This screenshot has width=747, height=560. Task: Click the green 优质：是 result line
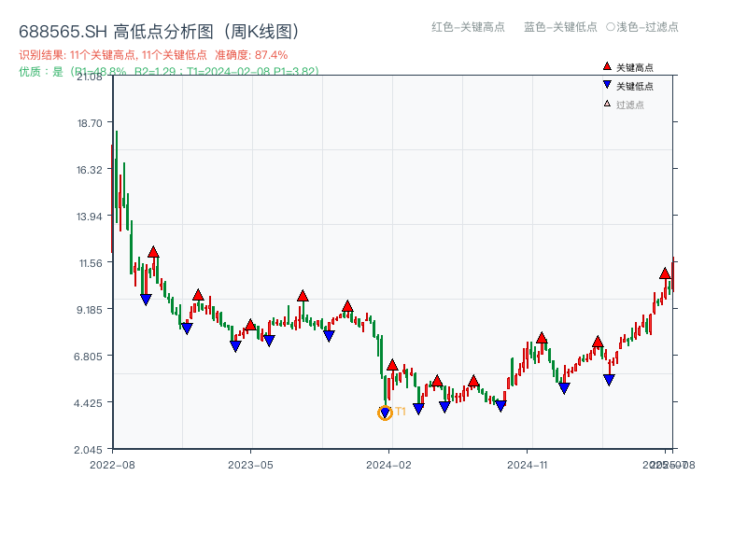pyautogui.click(x=169, y=72)
